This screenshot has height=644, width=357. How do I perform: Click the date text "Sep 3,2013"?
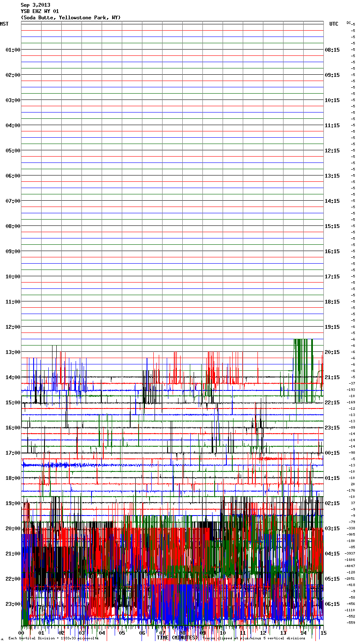(x=35, y=5)
